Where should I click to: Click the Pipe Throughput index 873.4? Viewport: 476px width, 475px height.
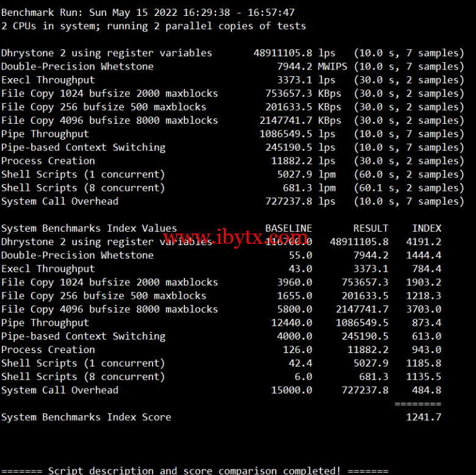(426, 323)
